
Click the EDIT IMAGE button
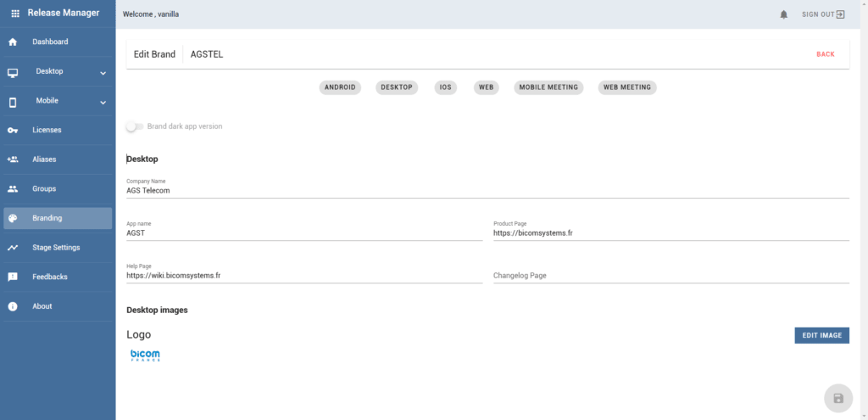tap(822, 335)
